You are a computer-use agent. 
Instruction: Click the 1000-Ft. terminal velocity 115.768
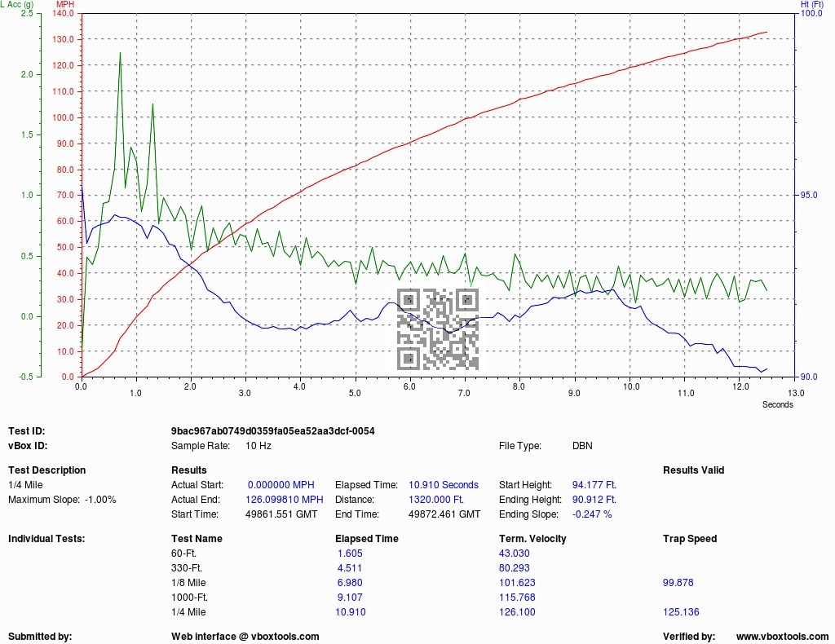(x=517, y=598)
